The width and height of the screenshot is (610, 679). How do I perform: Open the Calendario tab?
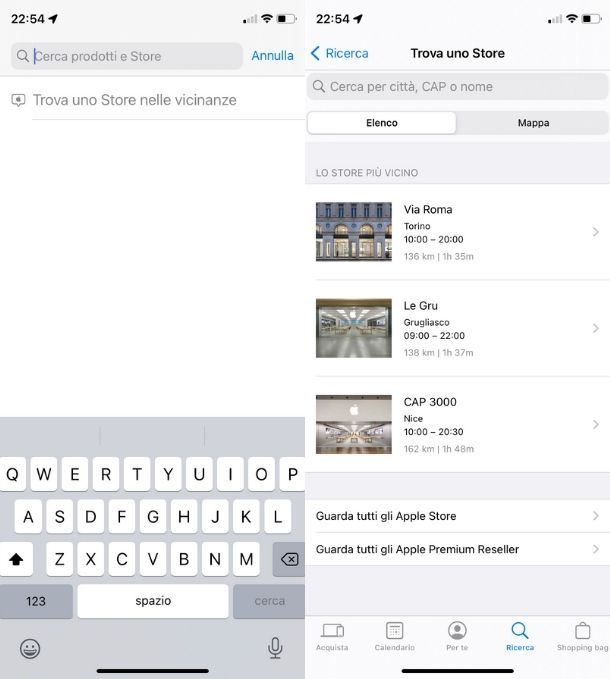pyautogui.click(x=394, y=637)
